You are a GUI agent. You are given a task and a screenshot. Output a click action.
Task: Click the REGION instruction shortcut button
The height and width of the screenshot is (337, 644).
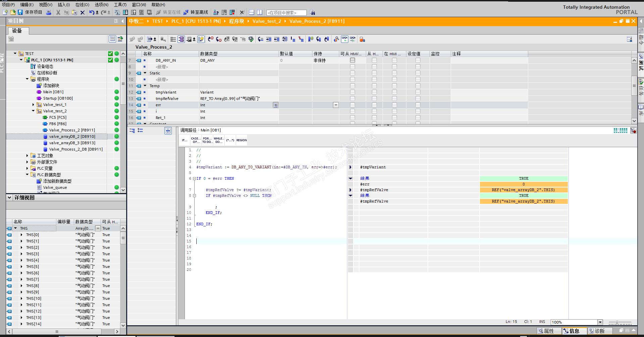[x=241, y=140]
